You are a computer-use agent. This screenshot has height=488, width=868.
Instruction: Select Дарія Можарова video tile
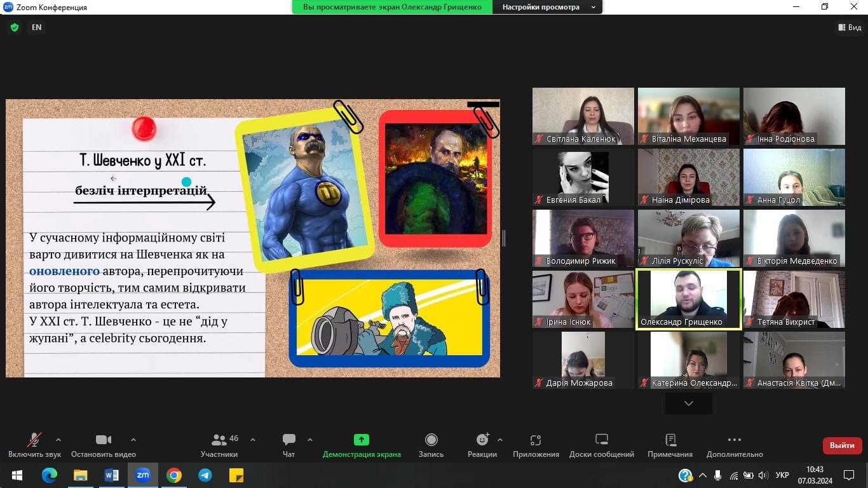click(583, 360)
